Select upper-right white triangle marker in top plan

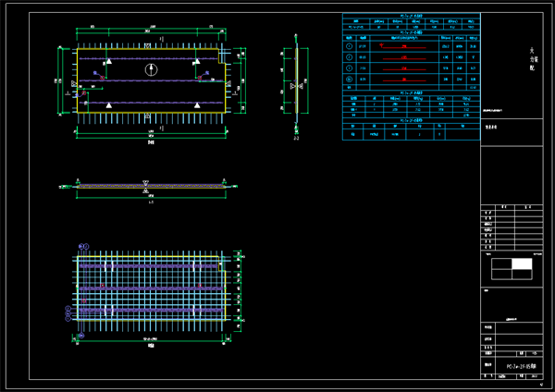click(x=197, y=61)
